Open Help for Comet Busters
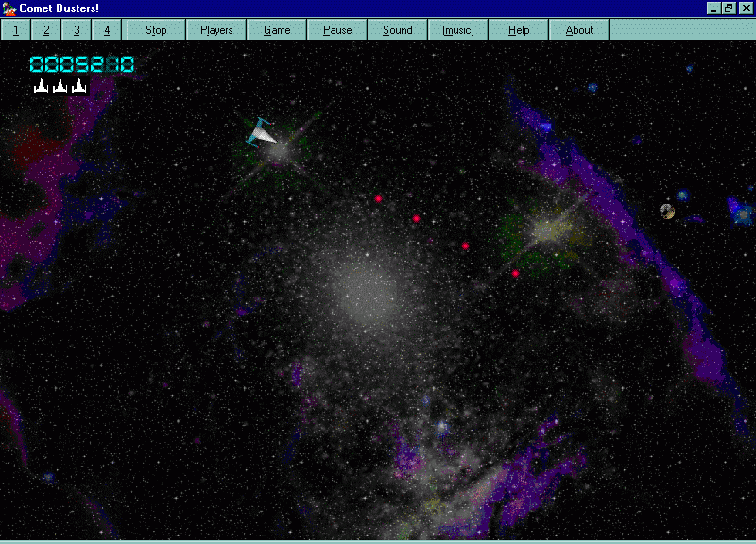 [518, 29]
